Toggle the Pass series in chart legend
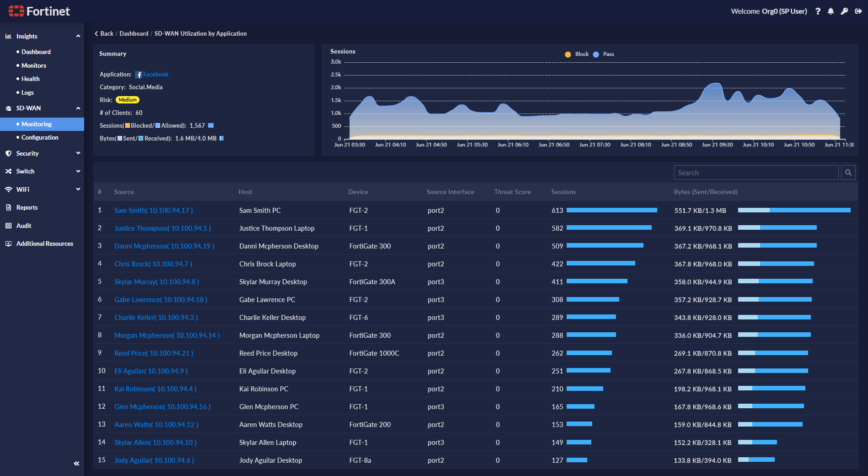This screenshot has width=868, height=476. click(604, 54)
